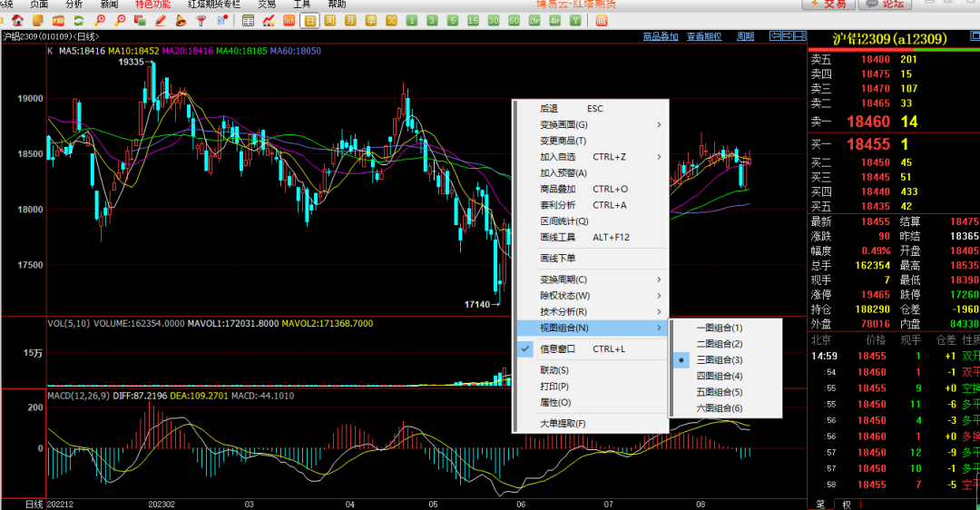Click right arrow navigation icon above chart
The width and height of the screenshot is (980, 510).
[788, 36]
